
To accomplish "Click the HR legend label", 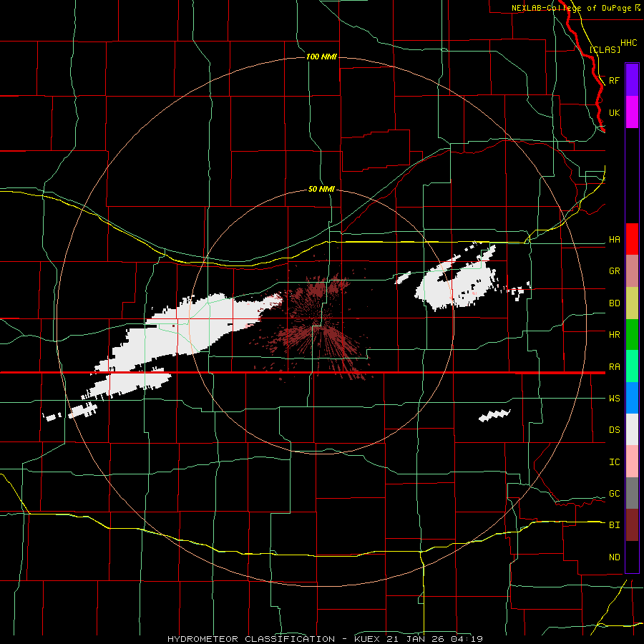I will click(615, 335).
